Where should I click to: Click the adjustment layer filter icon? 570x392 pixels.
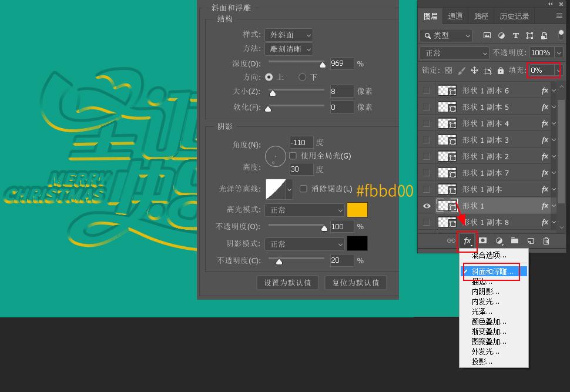[x=501, y=35]
